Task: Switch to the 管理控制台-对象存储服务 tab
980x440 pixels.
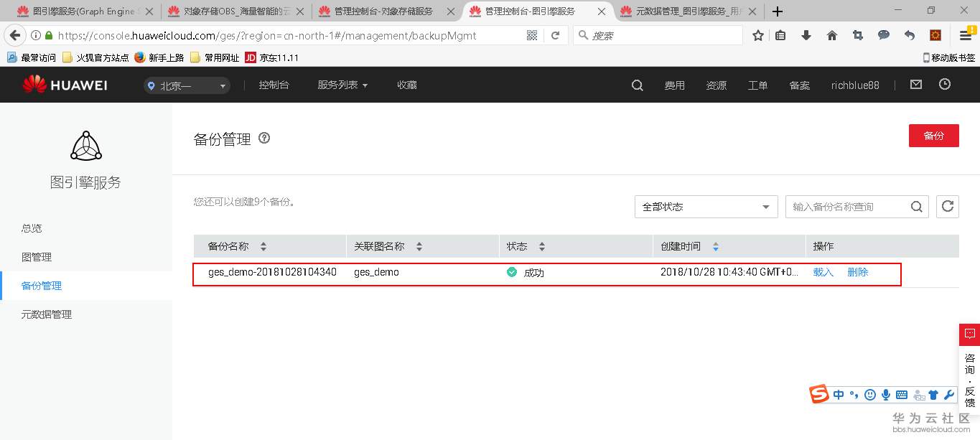Action: (x=388, y=11)
